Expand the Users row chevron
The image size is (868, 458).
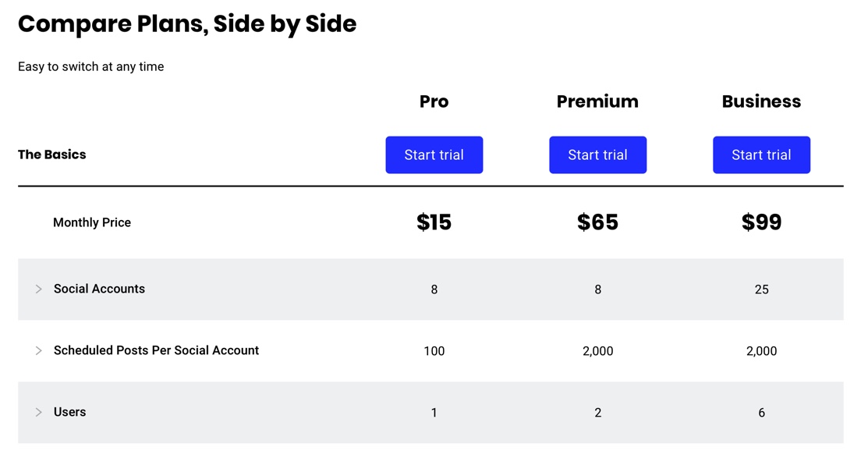(38, 412)
